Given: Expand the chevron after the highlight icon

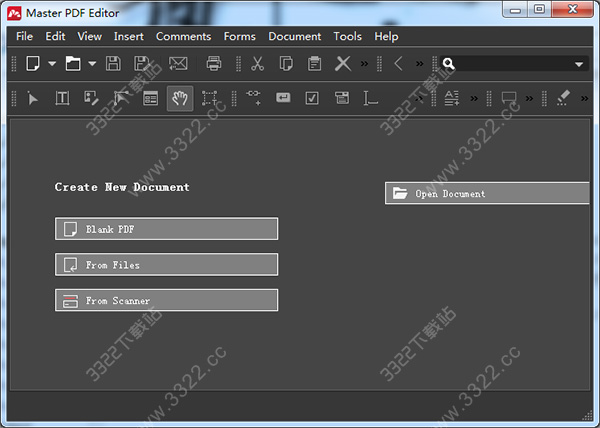Looking at the screenshot, I should [584, 99].
